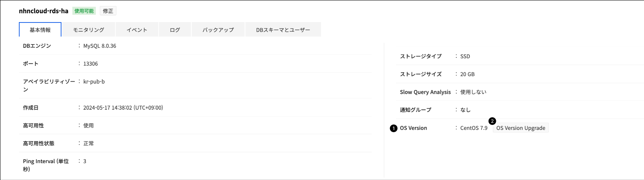Image resolution: width=644 pixels, height=180 pixels.
Task: Select the ログ tab
Action: (x=175, y=30)
